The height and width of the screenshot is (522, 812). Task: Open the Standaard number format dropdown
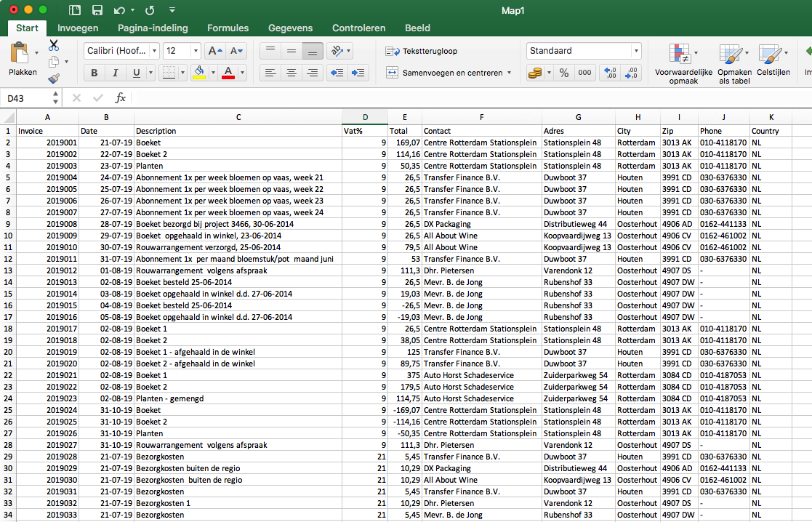point(636,51)
